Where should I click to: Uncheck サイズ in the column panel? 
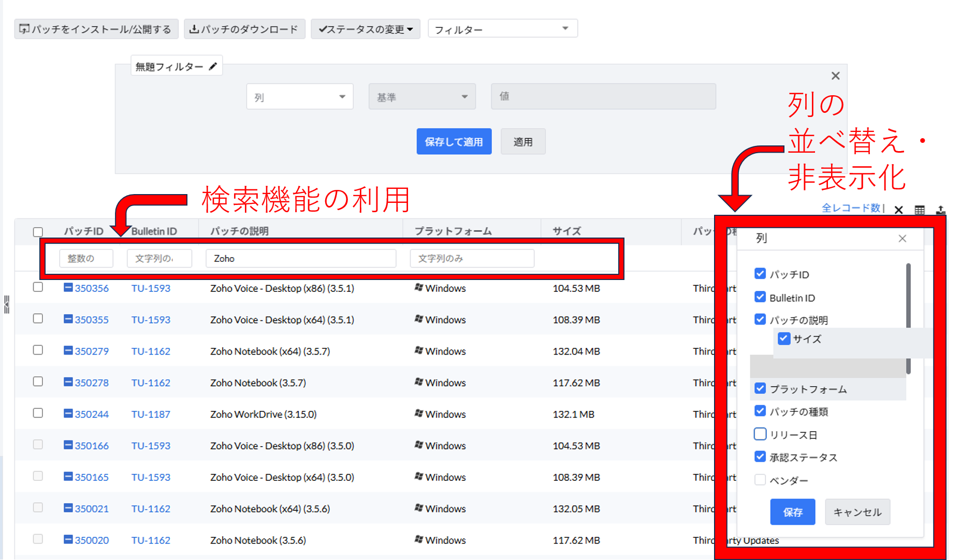784,338
